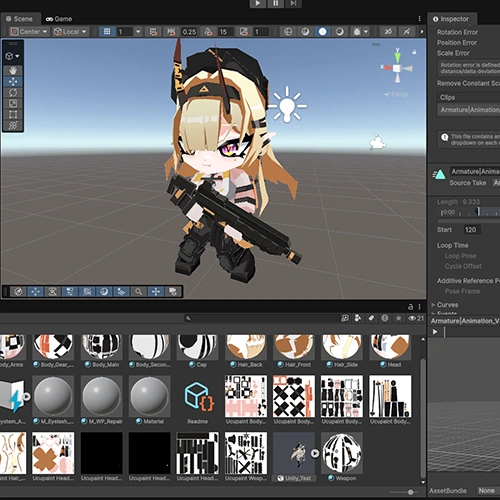This screenshot has width=500, height=500.
Task: Select the Hand view tool
Action: (13, 70)
